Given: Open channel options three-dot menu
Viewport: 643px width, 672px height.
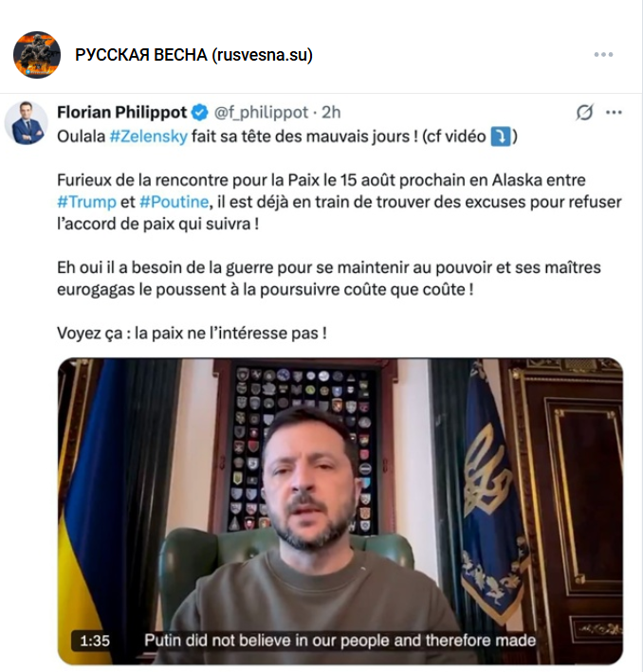Looking at the screenshot, I should [x=603, y=54].
